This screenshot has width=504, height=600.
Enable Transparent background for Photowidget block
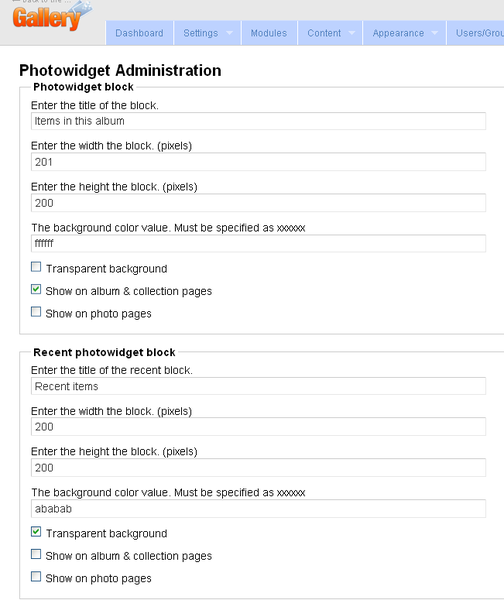(x=36, y=267)
